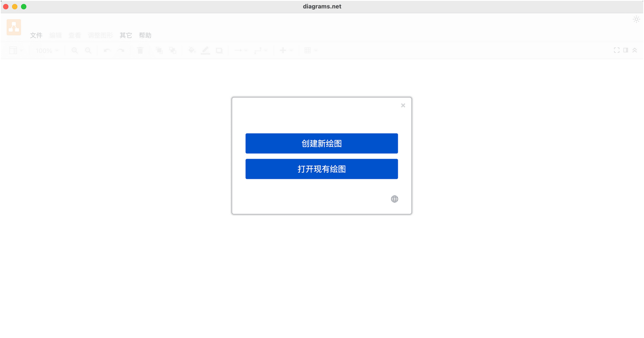Click the line color pencil icon
The height and width of the screenshot is (338, 644).
pyautogui.click(x=205, y=51)
